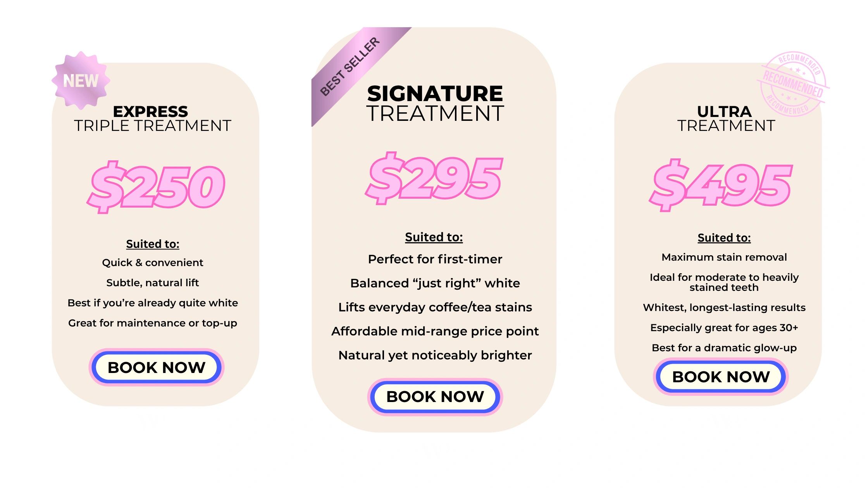This screenshot has width=868, height=488.
Task: Click the Quick & convenient text
Action: click(x=153, y=263)
